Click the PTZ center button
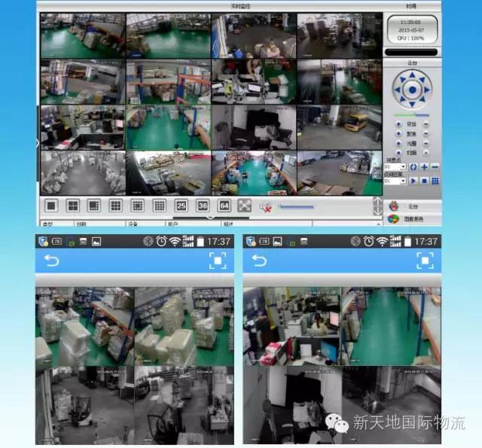The image size is (482, 448). [411, 91]
